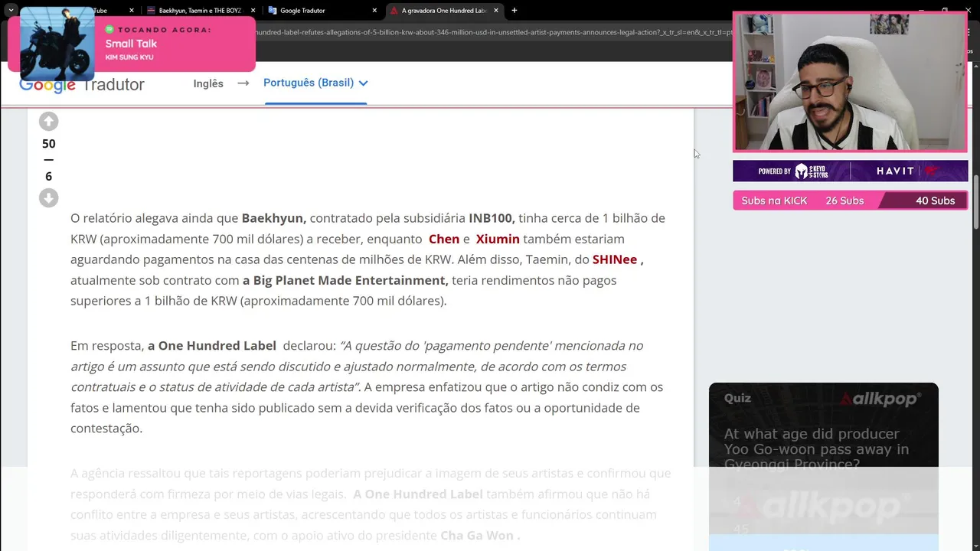Click the 40 Subs goal label
The image size is (980, 551).
[935, 201]
